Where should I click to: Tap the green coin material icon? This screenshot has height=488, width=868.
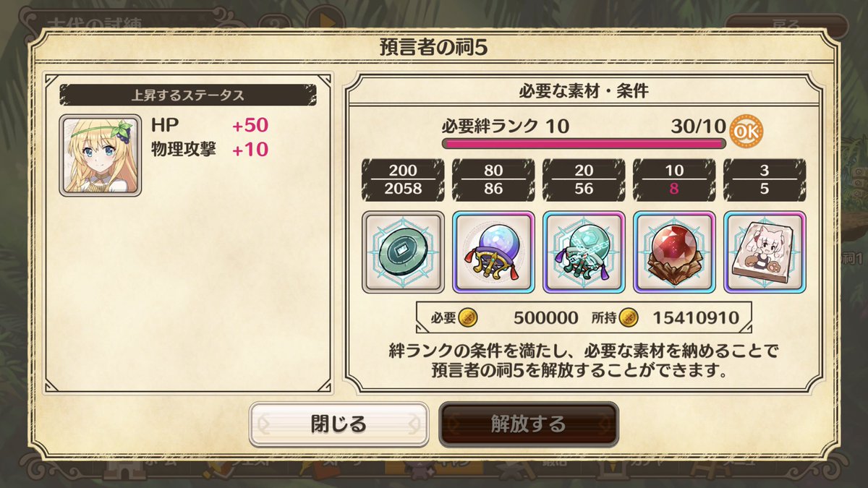tap(403, 252)
